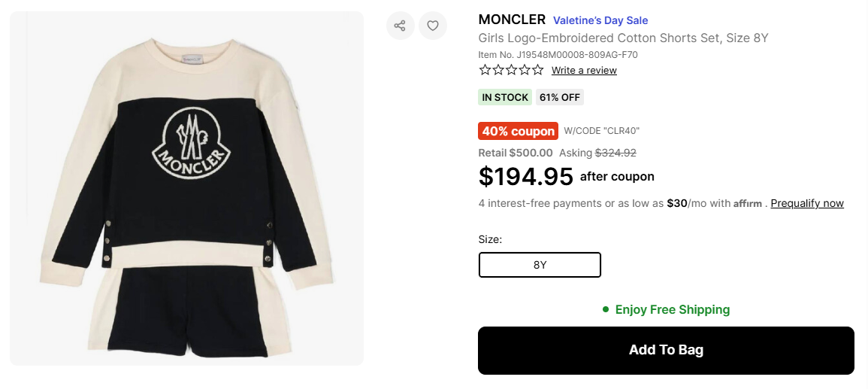Click the 61% OFF badge
Image resolution: width=868 pixels, height=389 pixels.
click(560, 97)
